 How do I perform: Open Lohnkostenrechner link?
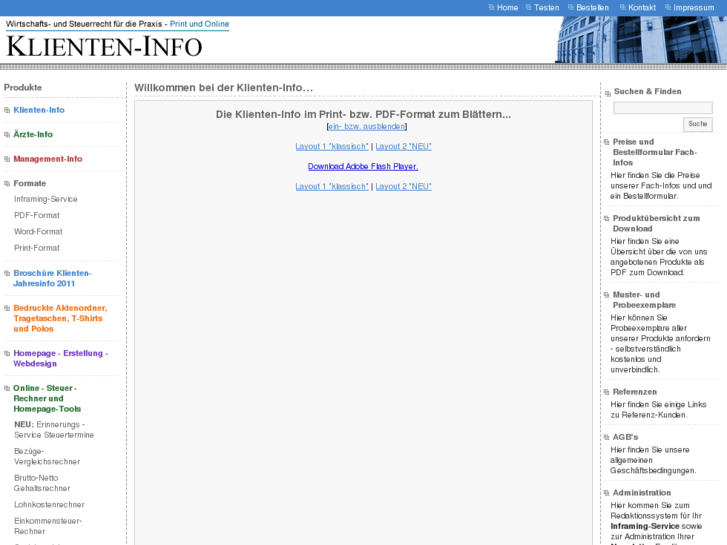pyautogui.click(x=49, y=505)
